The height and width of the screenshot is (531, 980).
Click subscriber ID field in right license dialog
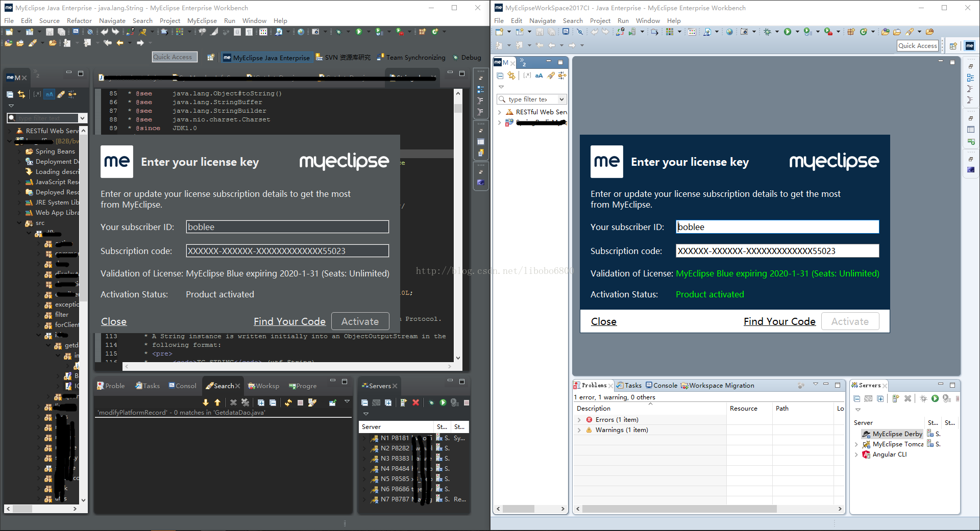(x=777, y=227)
